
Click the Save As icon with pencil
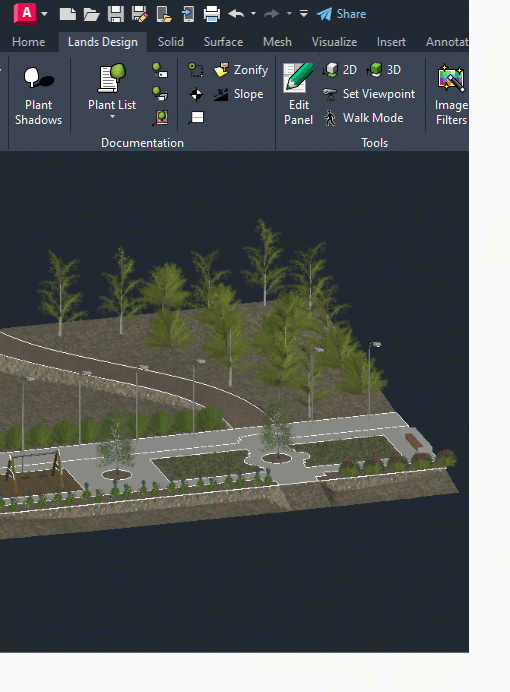(139, 14)
